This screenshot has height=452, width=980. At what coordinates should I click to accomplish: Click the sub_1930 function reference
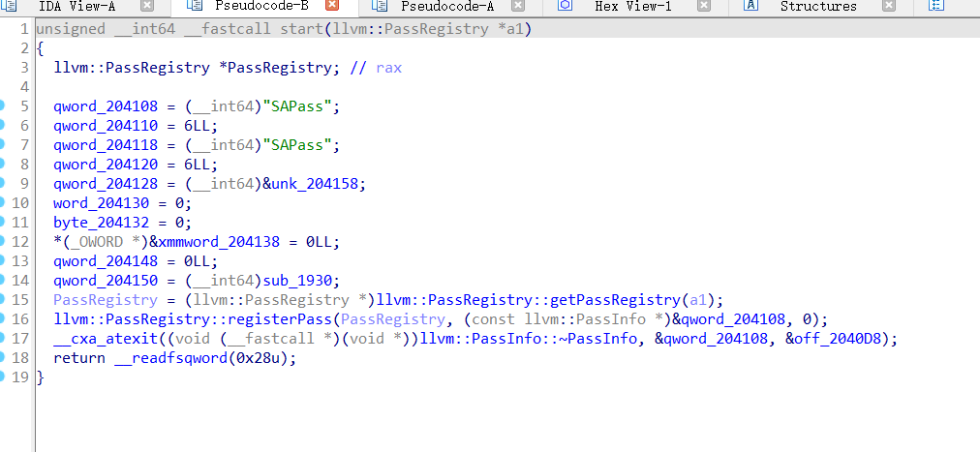coord(297,281)
